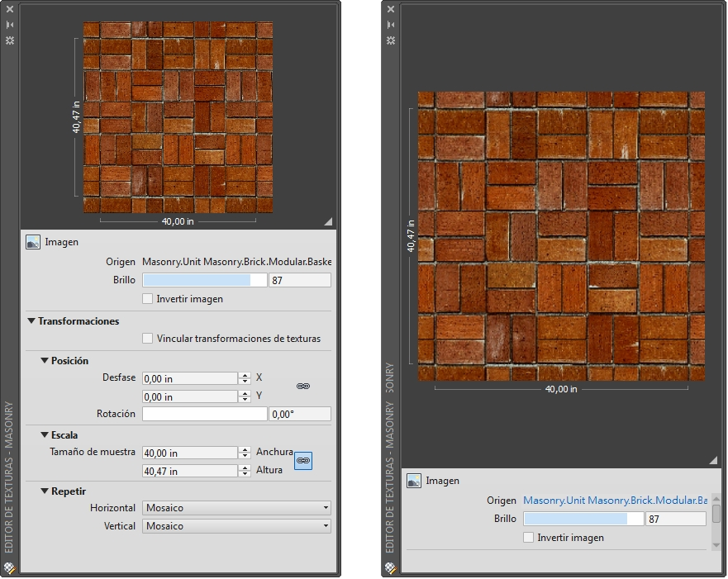The height and width of the screenshot is (579, 728).
Task: Click the blue Origen Masonry file link
Action: pyautogui.click(x=615, y=501)
